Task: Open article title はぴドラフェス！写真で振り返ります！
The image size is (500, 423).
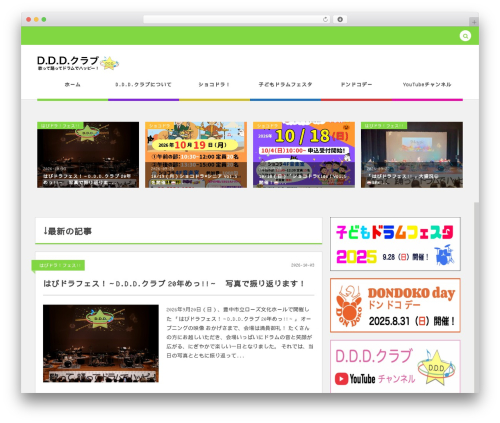Action: [x=174, y=284]
